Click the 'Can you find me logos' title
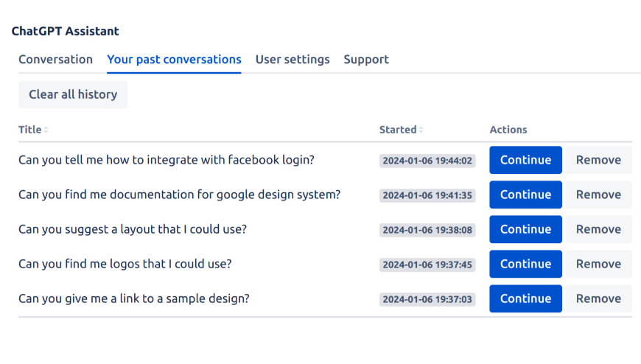641x364 pixels. point(125,264)
